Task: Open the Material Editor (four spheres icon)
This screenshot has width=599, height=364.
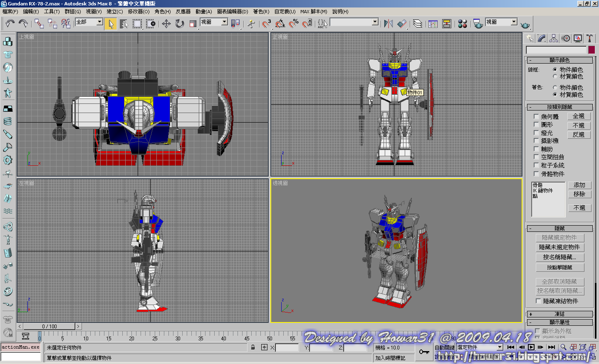Action: pos(463,24)
